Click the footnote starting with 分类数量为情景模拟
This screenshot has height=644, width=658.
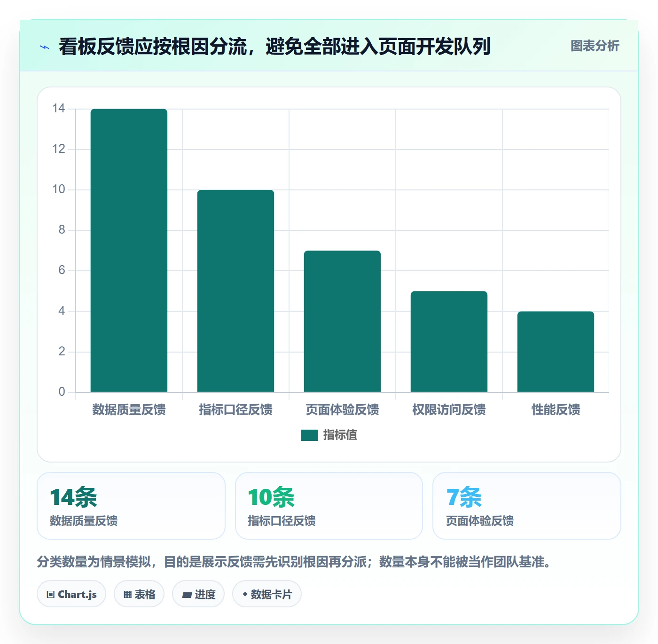coord(295,562)
